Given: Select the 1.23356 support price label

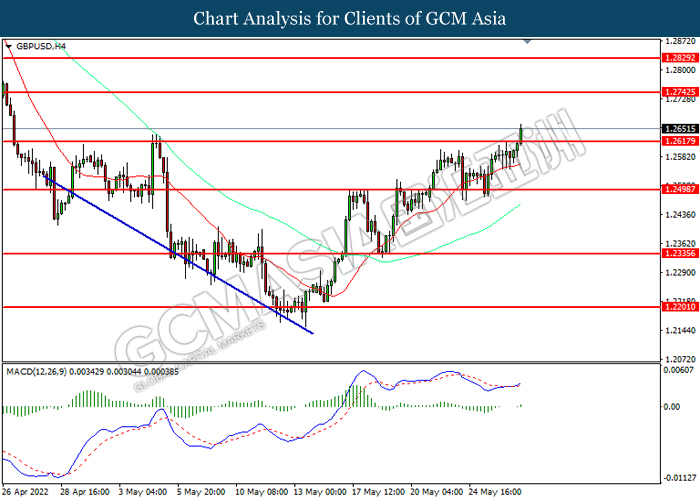Looking at the screenshot, I should click(680, 254).
